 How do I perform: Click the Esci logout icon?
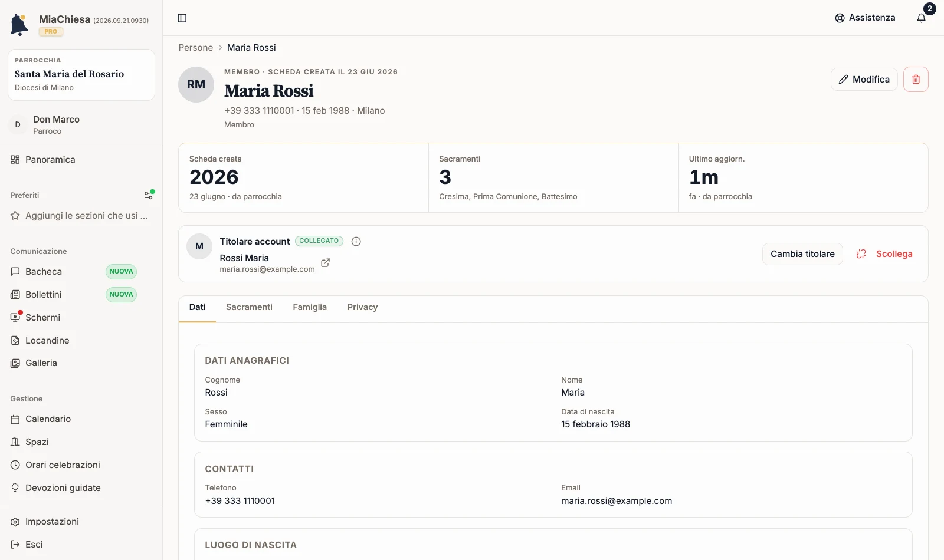pos(15,545)
